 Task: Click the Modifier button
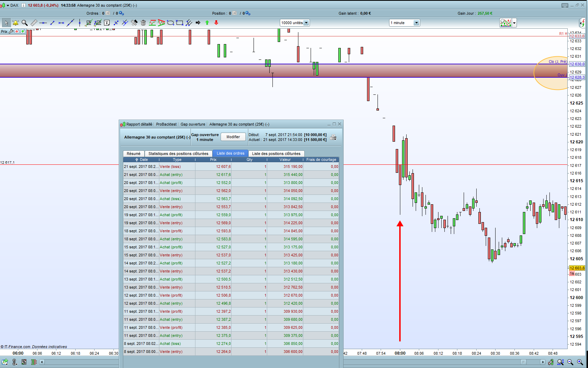[233, 137]
